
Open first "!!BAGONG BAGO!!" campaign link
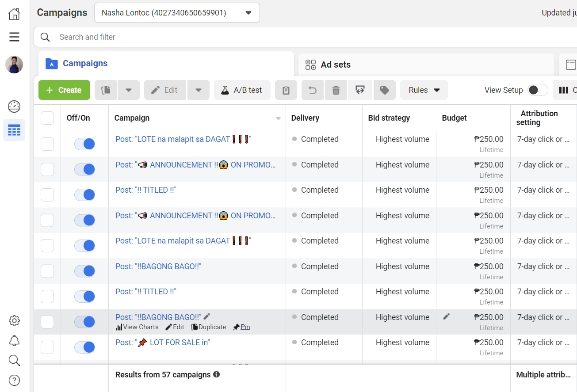[x=158, y=266]
